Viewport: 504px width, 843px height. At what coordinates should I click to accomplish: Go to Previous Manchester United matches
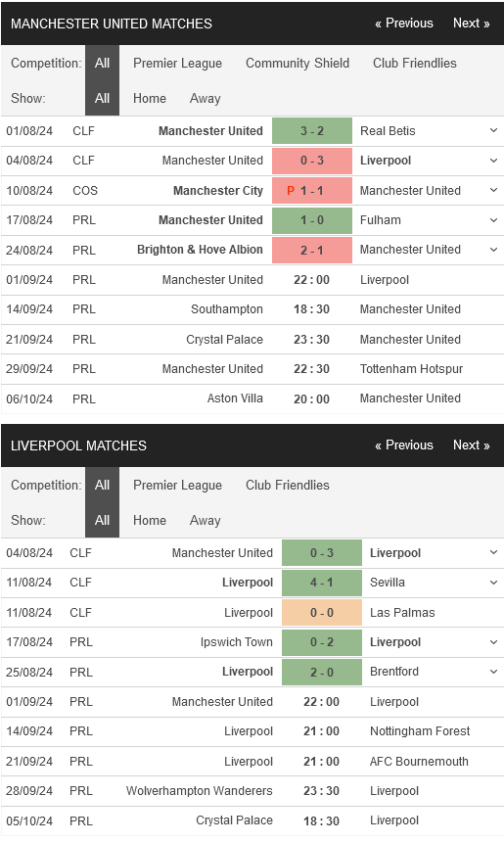tap(404, 23)
